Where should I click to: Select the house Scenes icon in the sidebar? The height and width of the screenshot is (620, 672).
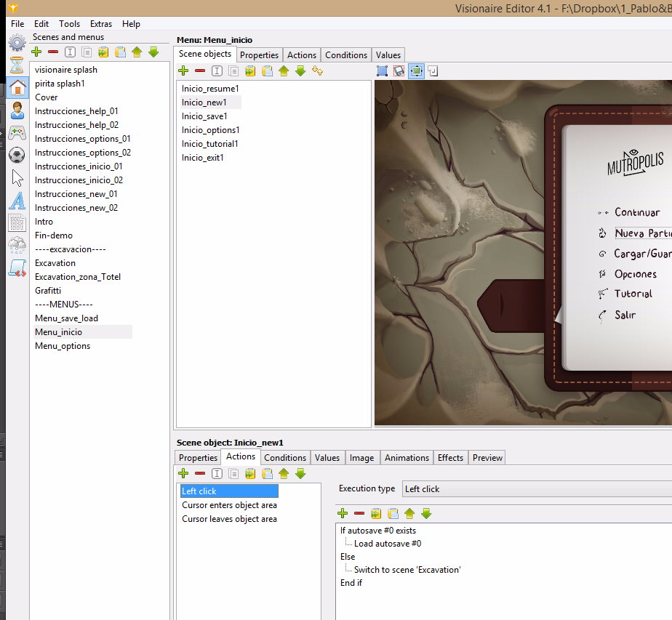(x=17, y=88)
